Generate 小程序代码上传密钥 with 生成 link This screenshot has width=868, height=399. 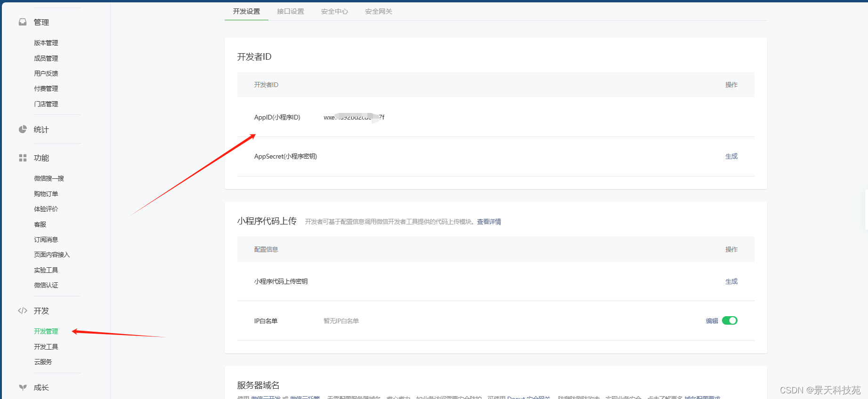tap(731, 281)
